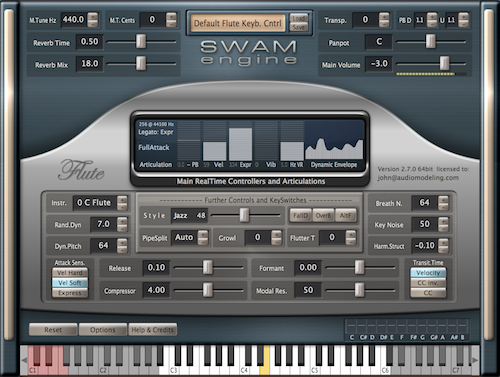The width and height of the screenshot is (500, 377).
Task: Adjust the Modal Res. slider handle
Action: [x=359, y=290]
